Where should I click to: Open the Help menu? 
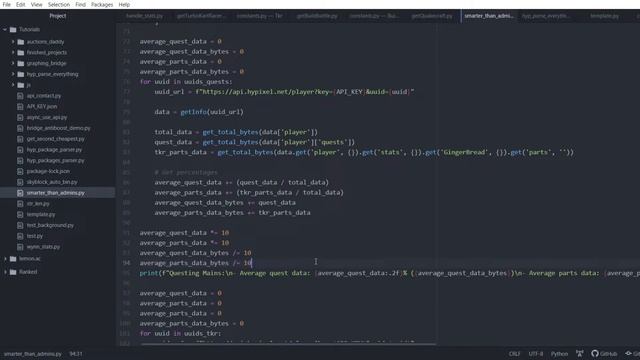[124, 4]
